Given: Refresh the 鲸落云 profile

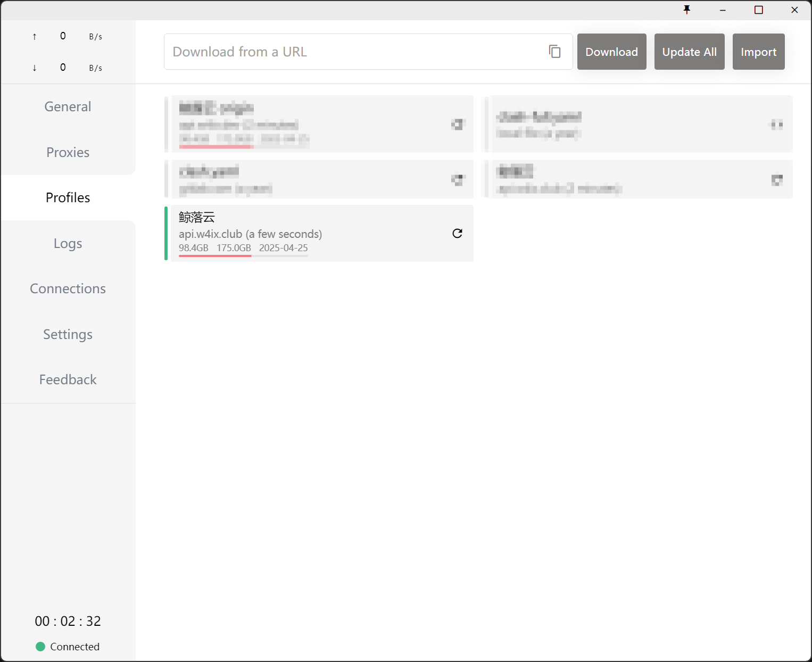Looking at the screenshot, I should (457, 233).
